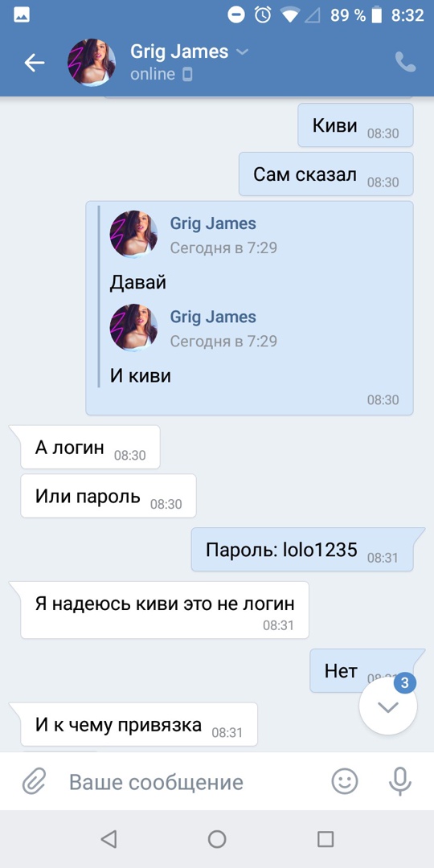Screen dimensions: 434x868
Task: Tap the Android recent apps square
Action: point(325,839)
